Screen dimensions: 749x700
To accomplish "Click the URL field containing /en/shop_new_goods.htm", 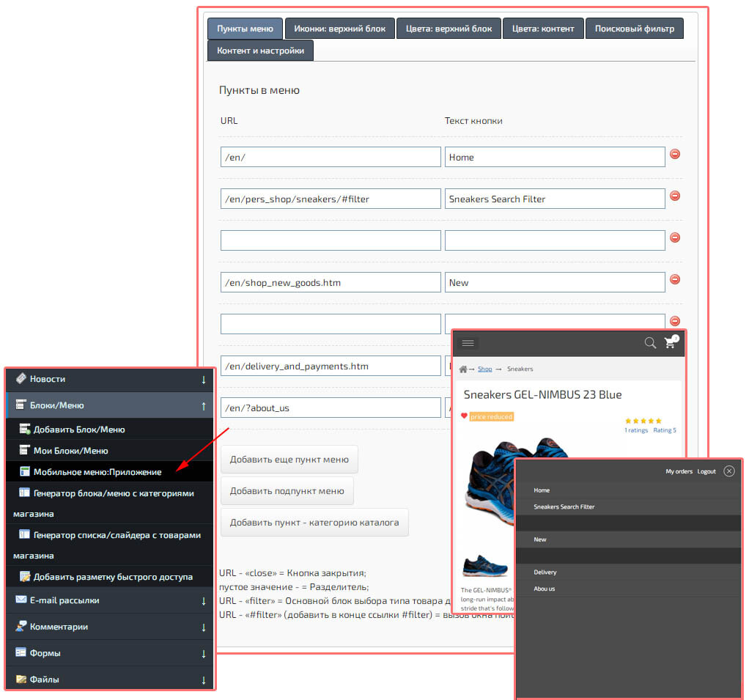I will [330, 282].
